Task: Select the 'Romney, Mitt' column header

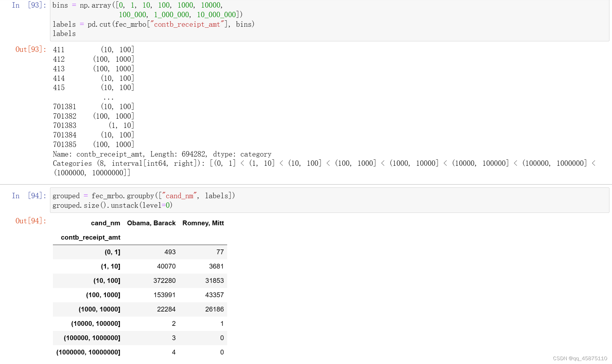Action: [203, 223]
